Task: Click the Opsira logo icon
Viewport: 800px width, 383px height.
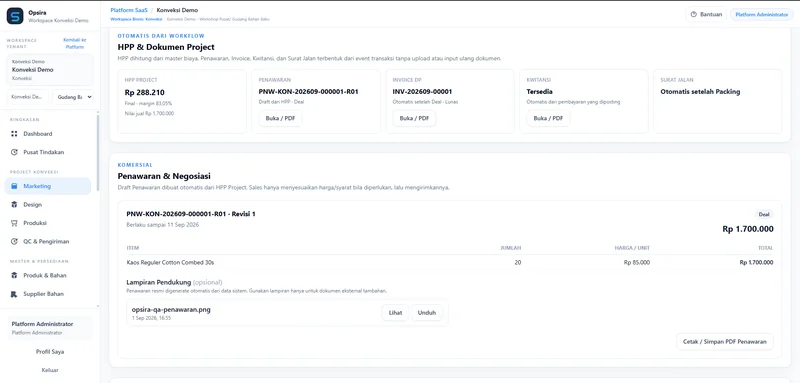Action: click(15, 16)
